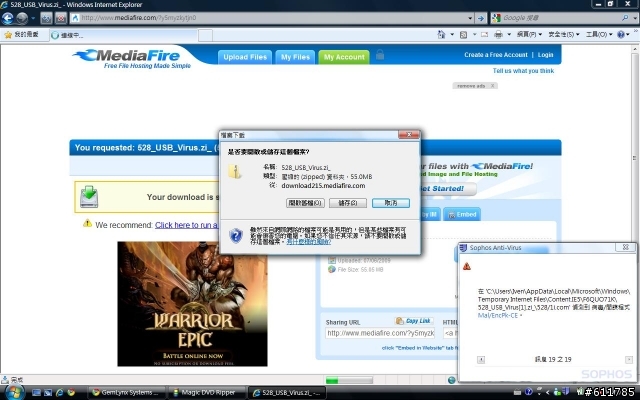This screenshot has width=640, height=400.
Task: Click the RSS feeds icon
Action: pyautogui.click(x=463, y=35)
